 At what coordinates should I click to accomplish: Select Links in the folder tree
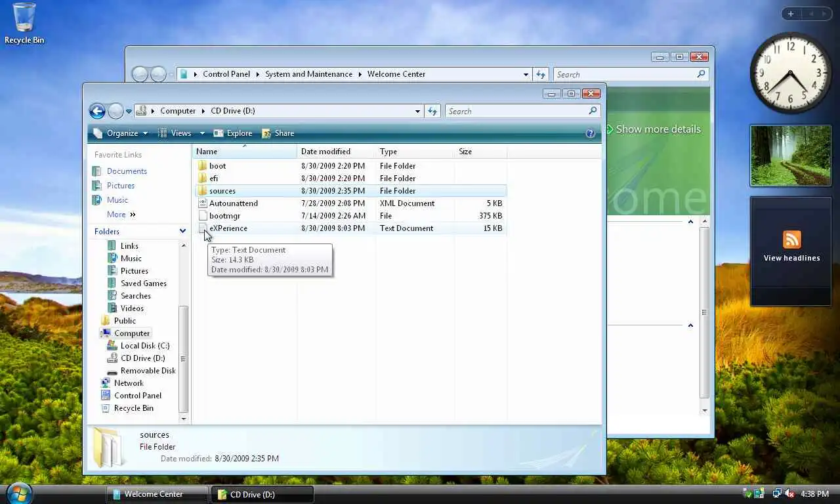[x=123, y=246]
